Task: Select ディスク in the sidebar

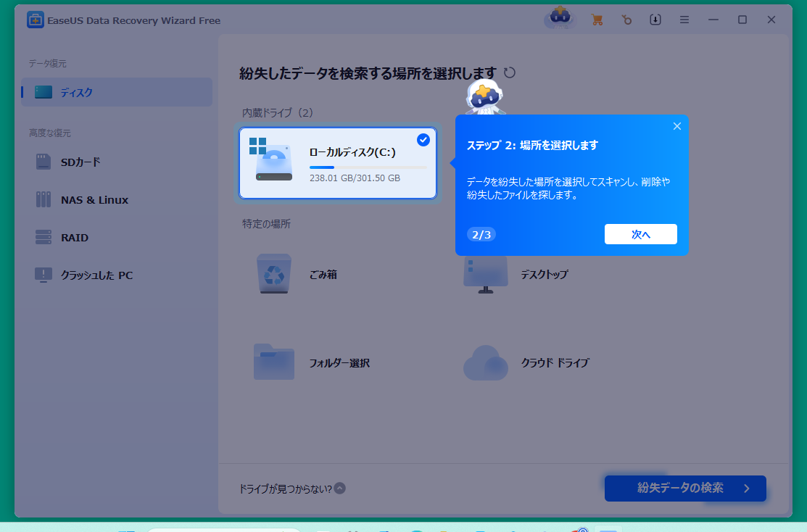Action: [117, 92]
